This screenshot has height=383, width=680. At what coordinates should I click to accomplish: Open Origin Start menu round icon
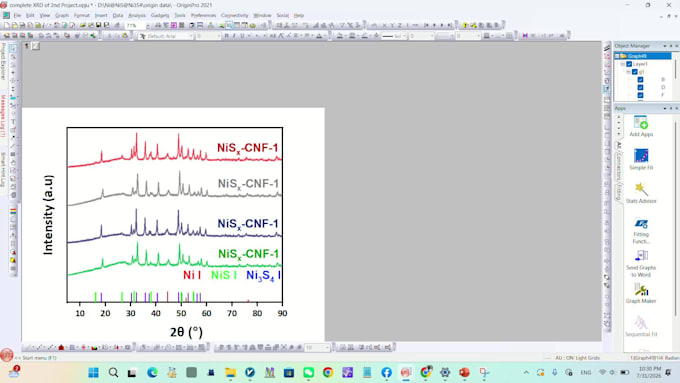(x=7, y=355)
